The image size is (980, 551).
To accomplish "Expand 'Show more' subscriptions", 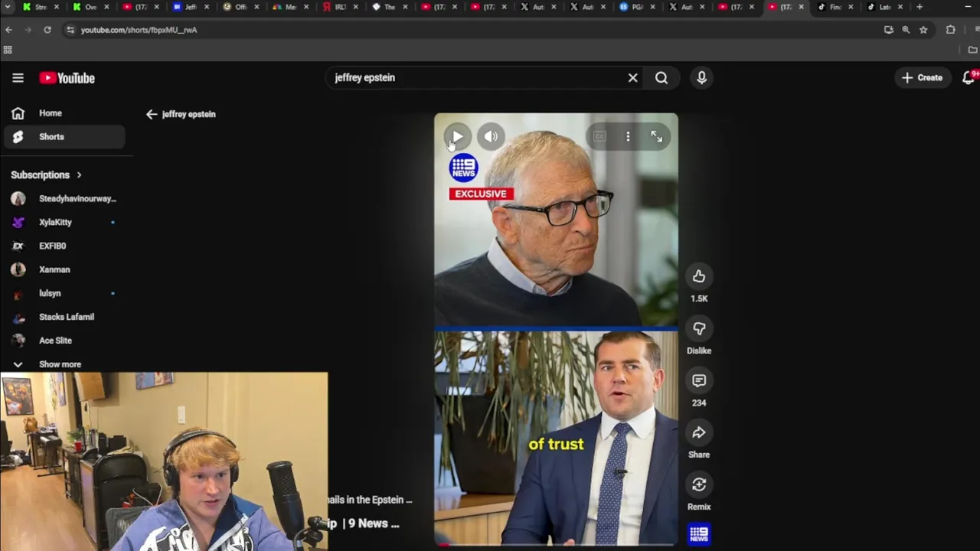I will coord(60,364).
